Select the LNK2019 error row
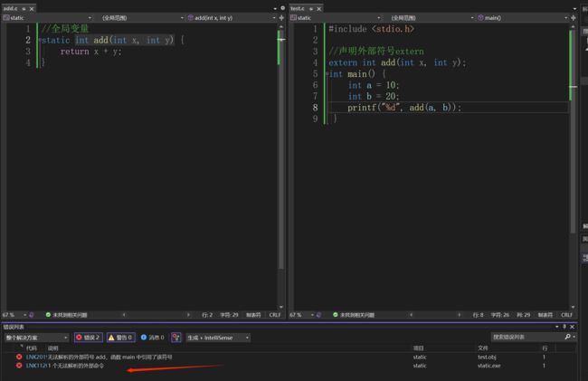 (x=289, y=357)
